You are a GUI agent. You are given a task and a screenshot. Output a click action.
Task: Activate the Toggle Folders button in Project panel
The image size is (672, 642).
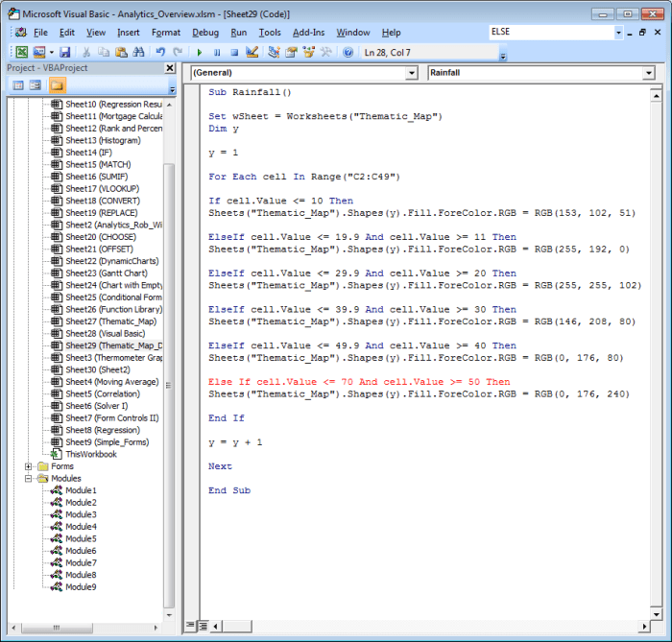(x=57, y=85)
